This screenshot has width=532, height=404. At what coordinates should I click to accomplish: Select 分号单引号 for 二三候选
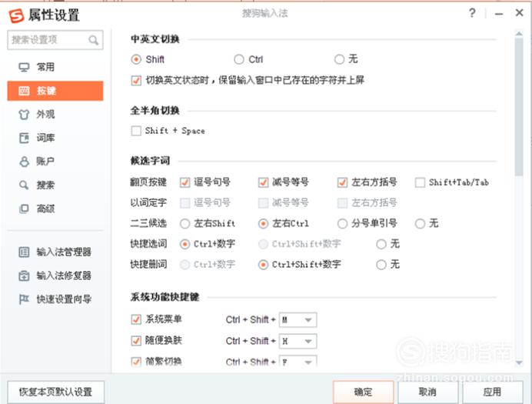tap(342, 224)
